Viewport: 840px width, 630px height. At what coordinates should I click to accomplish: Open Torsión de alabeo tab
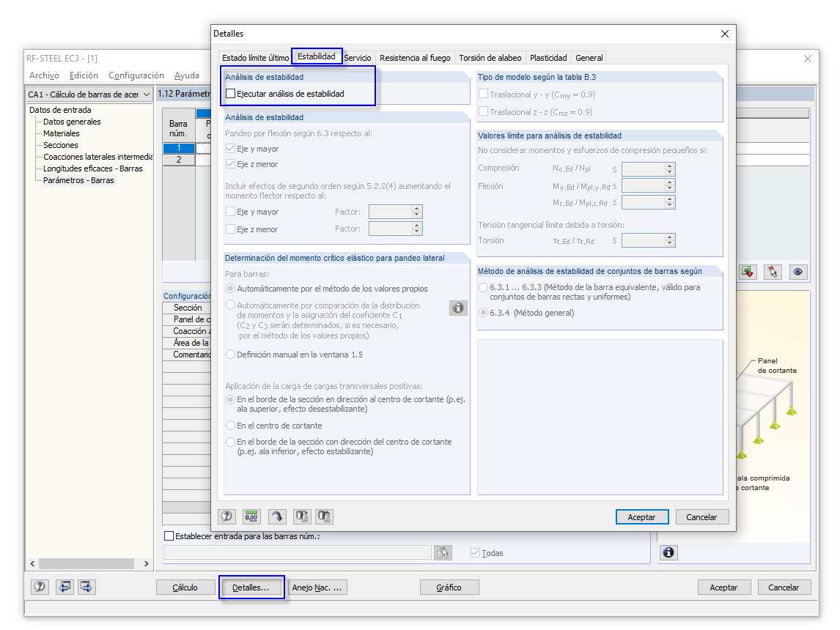pyautogui.click(x=490, y=58)
